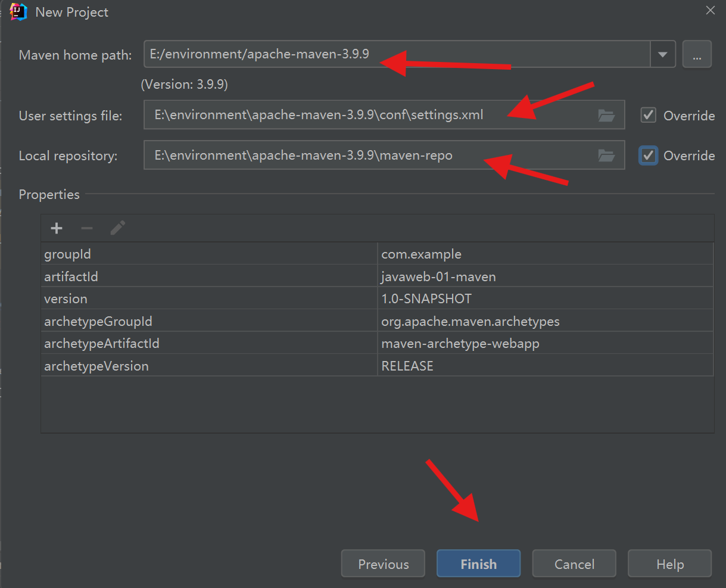Click the javaweb-01-maven value cell
The height and width of the screenshot is (588, 726).
click(x=546, y=276)
